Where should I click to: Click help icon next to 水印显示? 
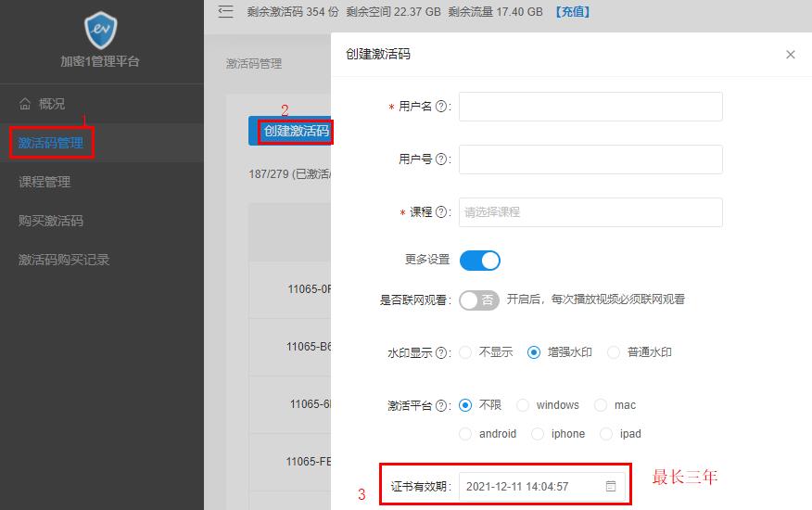441,353
